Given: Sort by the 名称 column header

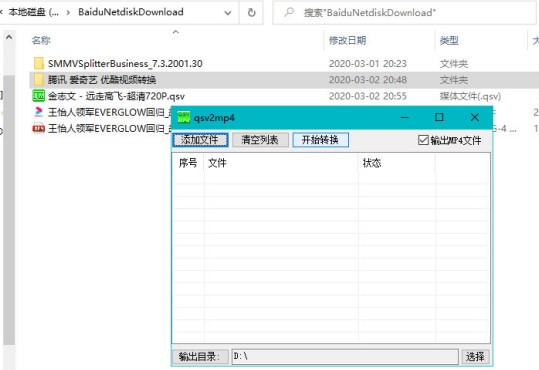Looking at the screenshot, I should pos(41,41).
